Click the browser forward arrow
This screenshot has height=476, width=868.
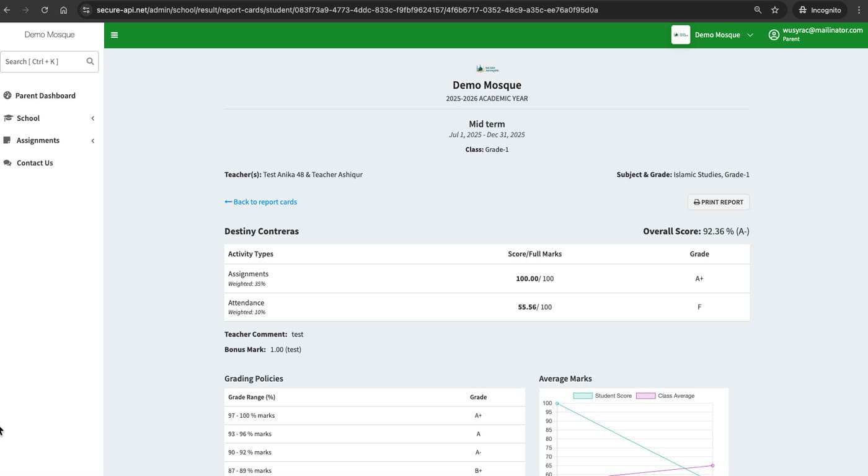point(25,10)
